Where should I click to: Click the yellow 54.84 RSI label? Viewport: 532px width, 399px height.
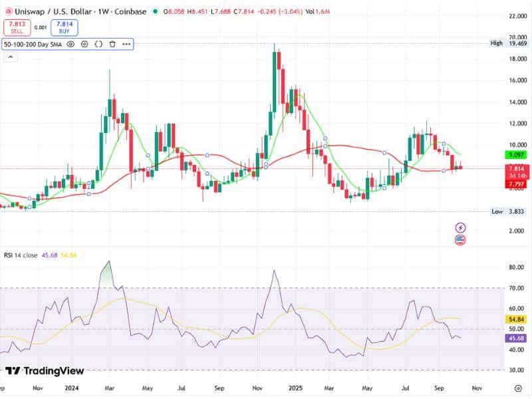coord(516,320)
